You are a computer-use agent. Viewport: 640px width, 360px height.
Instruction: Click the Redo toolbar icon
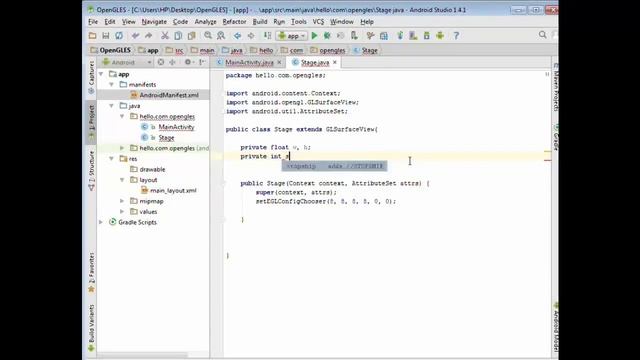click(x=149, y=36)
